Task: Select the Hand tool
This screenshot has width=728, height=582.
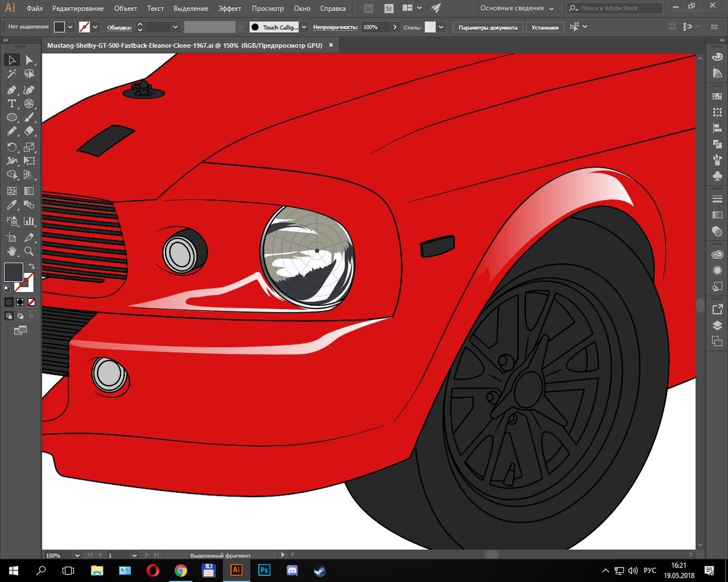Action: [12, 250]
